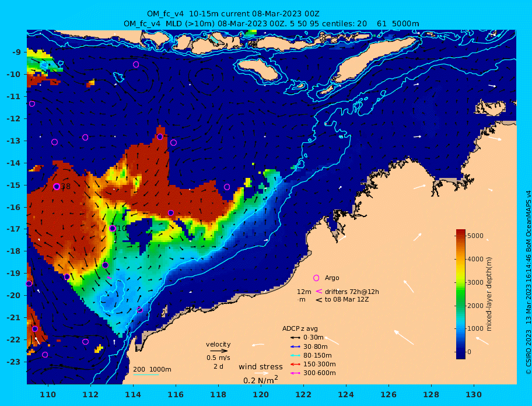
Task: Click the '3000' colorbar tick label
Action: click(475, 282)
